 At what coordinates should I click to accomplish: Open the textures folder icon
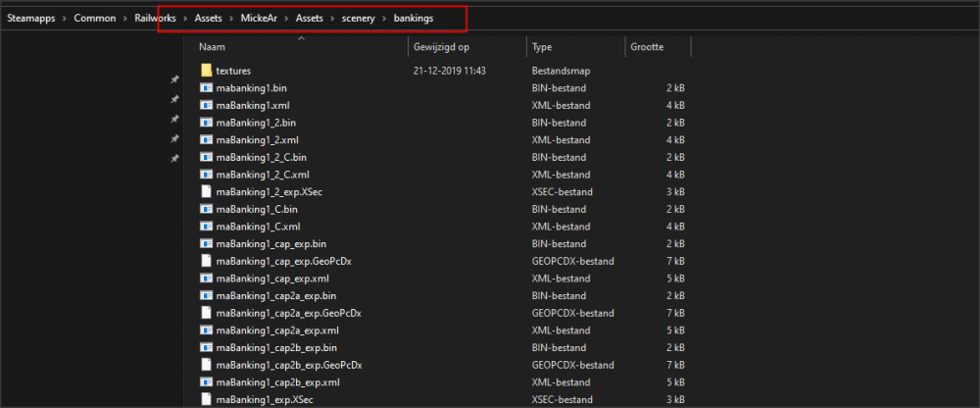[206, 71]
